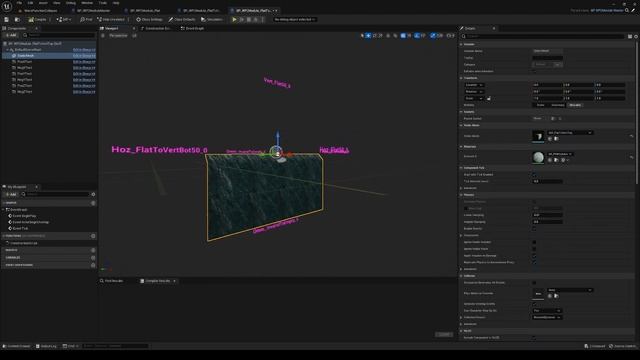
Task: Collapse the DefaultSceneRoot tree item
Action: (8, 49)
